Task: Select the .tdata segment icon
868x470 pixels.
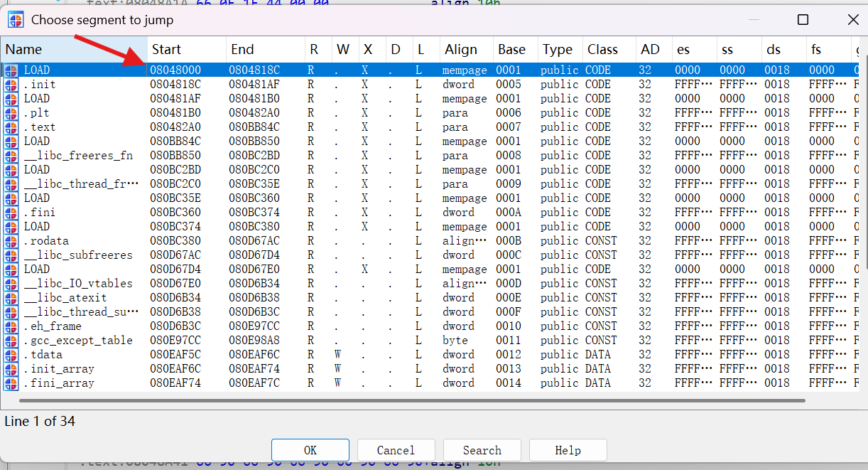Action: click(11, 355)
